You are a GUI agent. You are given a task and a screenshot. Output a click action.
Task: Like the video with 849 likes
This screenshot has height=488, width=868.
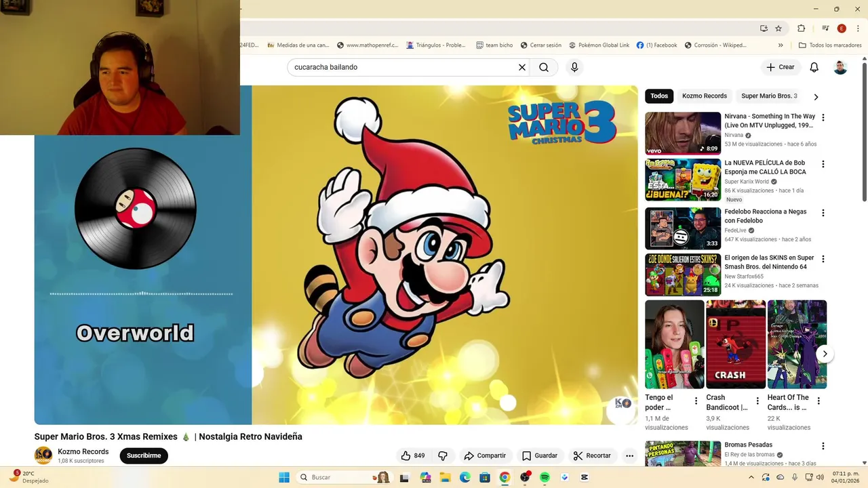point(413,455)
